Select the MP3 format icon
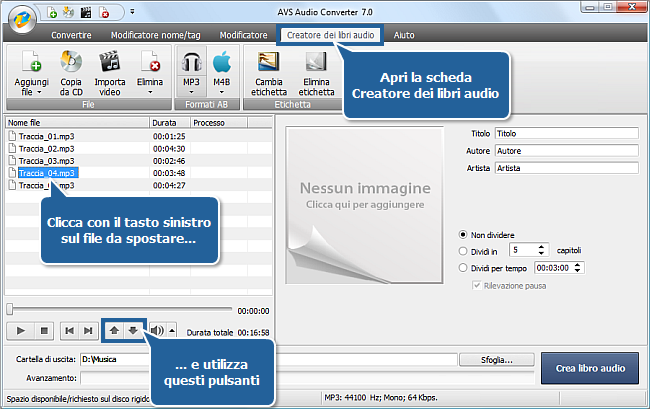 pyautogui.click(x=191, y=62)
